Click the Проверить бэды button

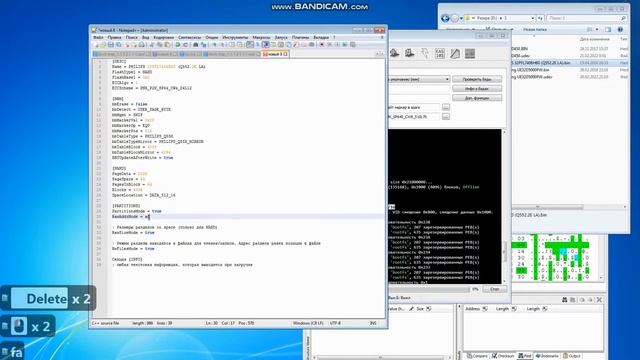click(477, 79)
